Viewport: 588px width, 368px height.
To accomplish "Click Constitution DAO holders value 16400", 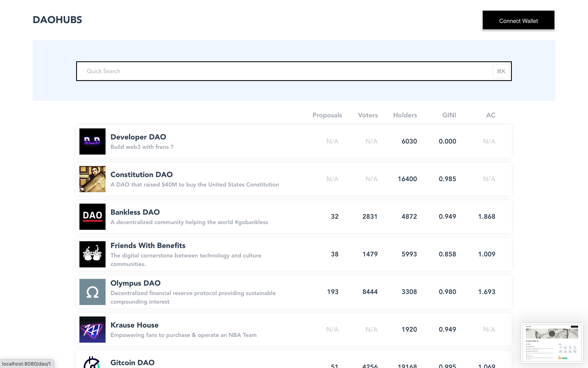I will tap(407, 179).
